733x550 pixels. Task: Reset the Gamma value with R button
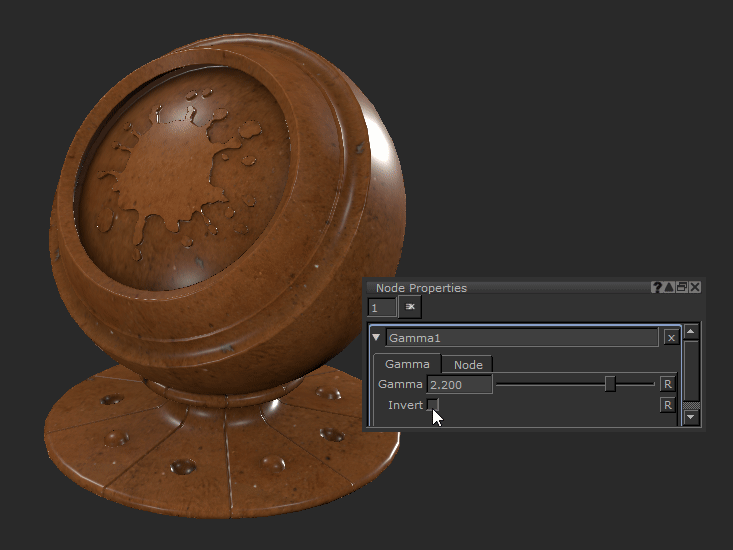[667, 384]
